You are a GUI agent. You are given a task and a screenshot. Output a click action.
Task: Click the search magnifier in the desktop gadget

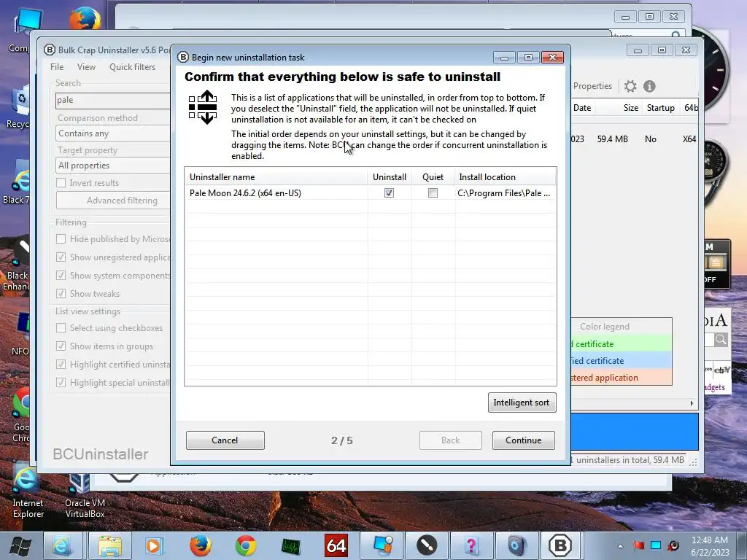click(x=721, y=340)
